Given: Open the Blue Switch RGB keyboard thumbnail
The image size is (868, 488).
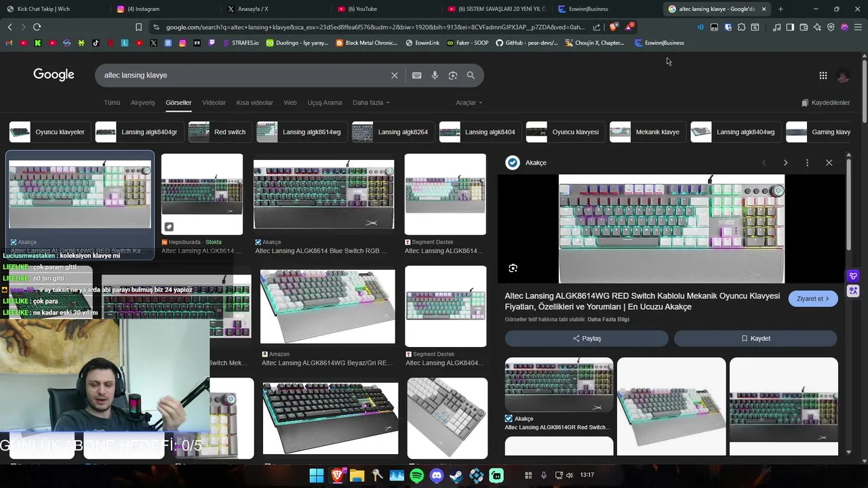Looking at the screenshot, I should point(323,195).
